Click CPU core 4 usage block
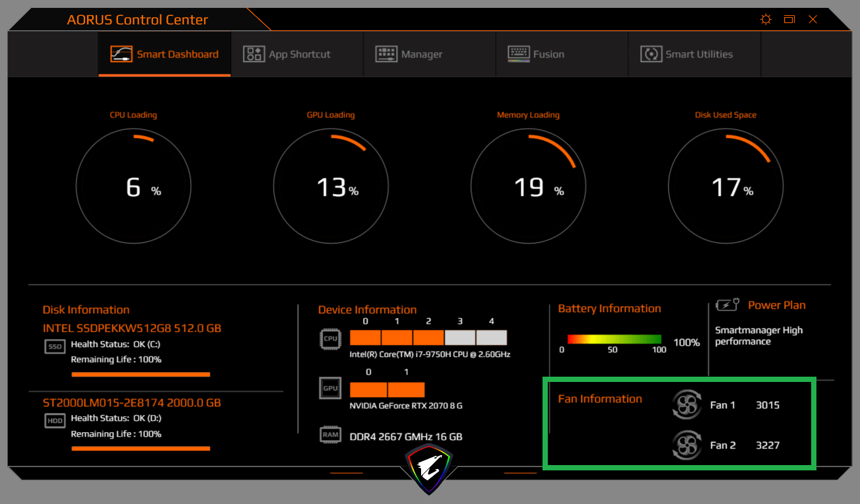This screenshot has width=860, height=504. 492,338
